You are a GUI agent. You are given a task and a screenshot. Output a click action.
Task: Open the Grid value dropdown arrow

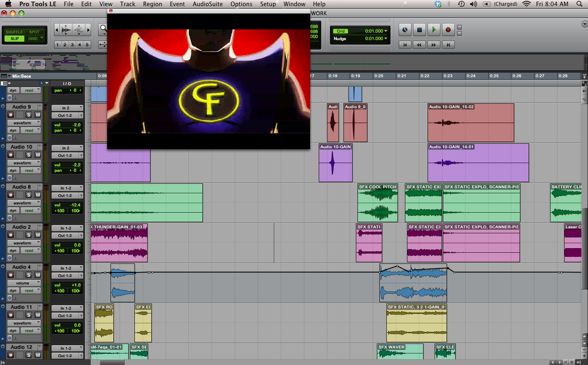386,31
